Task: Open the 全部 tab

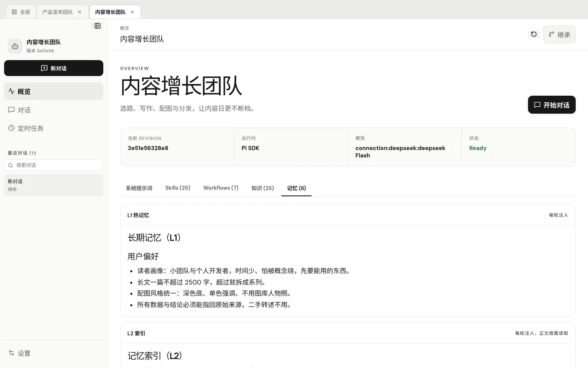Action: [x=21, y=12]
